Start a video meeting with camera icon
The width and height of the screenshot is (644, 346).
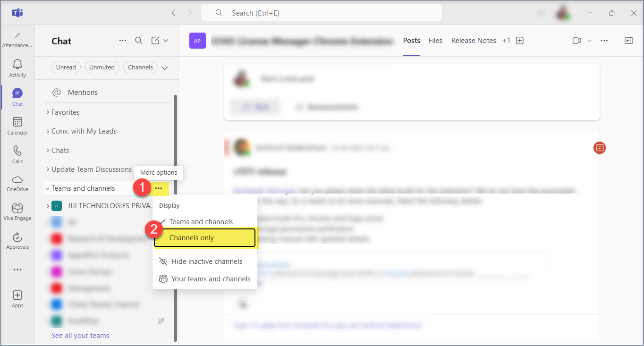tap(576, 41)
